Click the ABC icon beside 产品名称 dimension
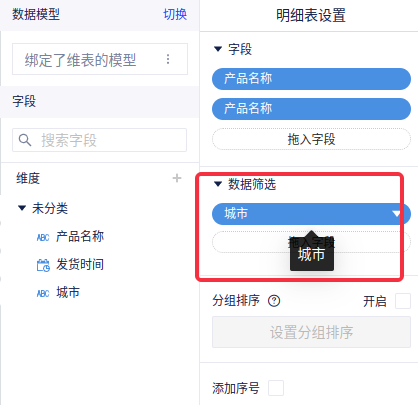Viewport: 418px width, 405px height. coord(43,237)
